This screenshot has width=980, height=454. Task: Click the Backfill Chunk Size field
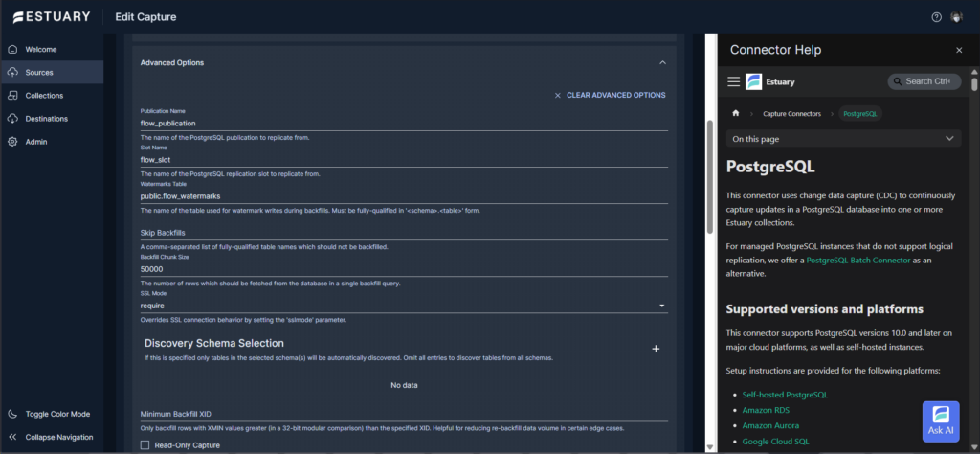tap(404, 269)
